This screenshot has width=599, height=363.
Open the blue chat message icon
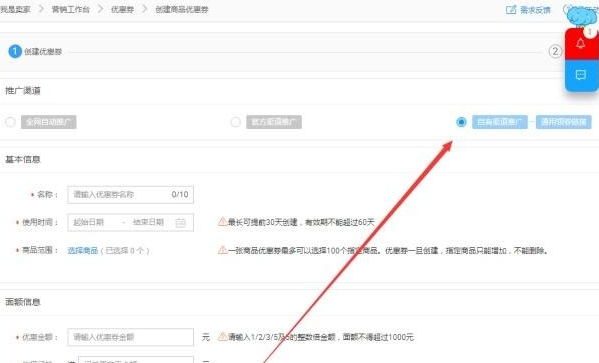[x=581, y=75]
